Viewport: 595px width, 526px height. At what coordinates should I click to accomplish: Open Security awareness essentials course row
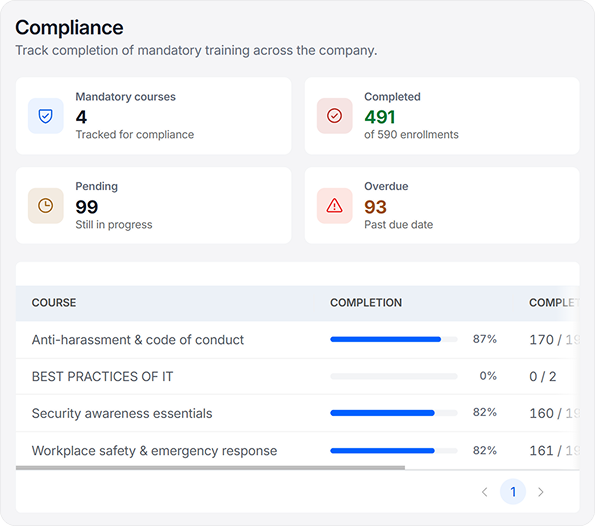click(x=298, y=413)
